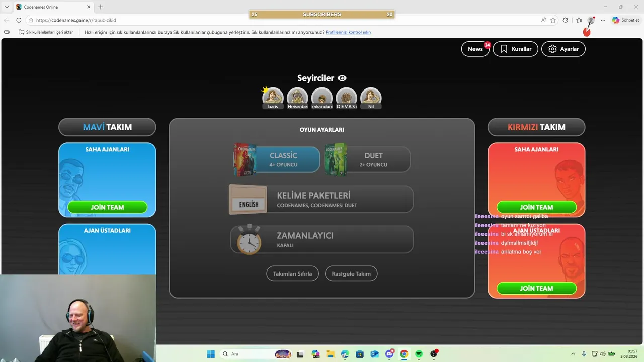This screenshot has width=644, height=362.
Task: Click Profillerinizi kontrol edin link
Action: (348, 32)
